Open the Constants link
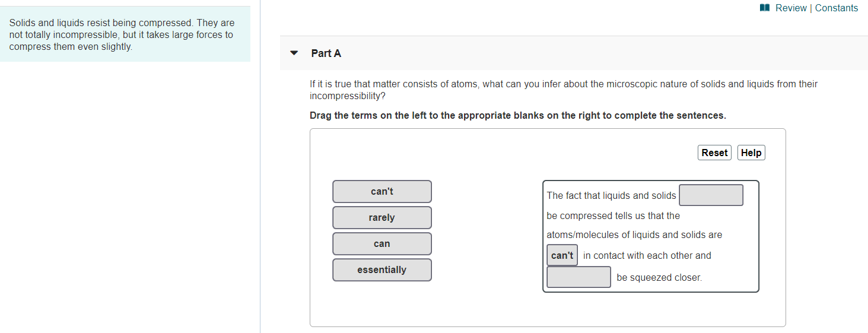 point(836,8)
